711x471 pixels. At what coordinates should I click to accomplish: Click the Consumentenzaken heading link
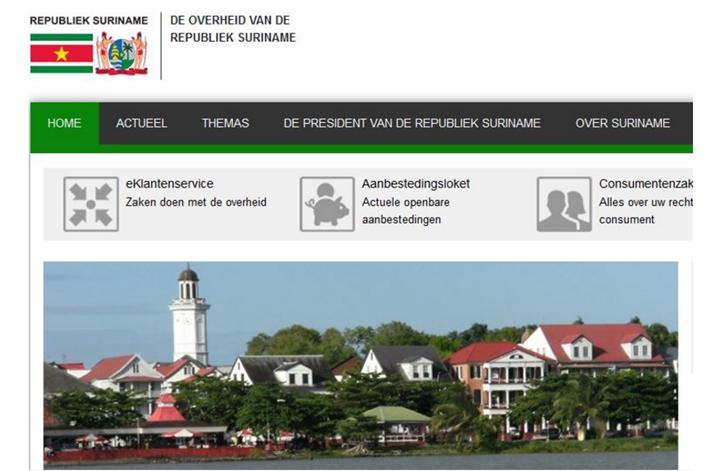[646, 184]
